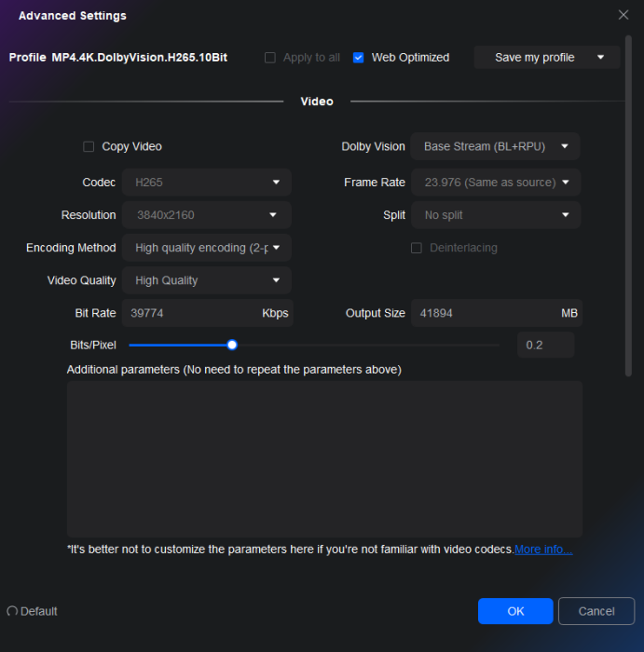Click the Bits/Pixel value box
The width and height of the screenshot is (644, 652).
pos(546,345)
